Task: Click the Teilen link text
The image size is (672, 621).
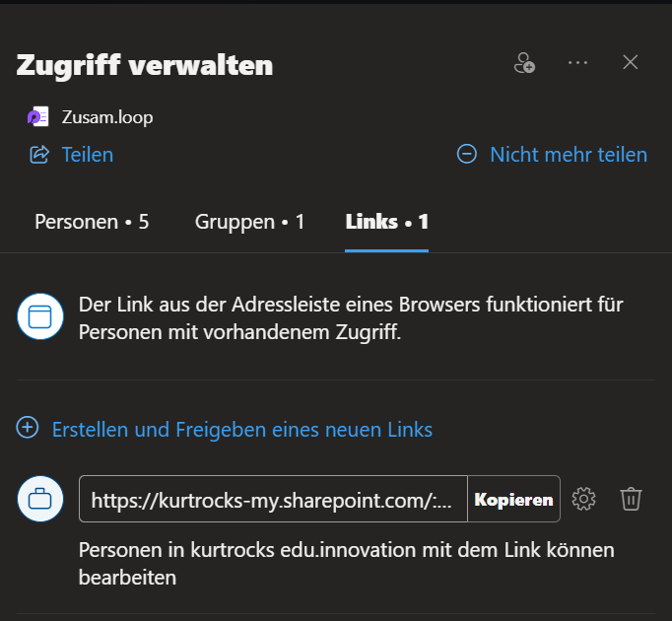Action: tap(88, 155)
